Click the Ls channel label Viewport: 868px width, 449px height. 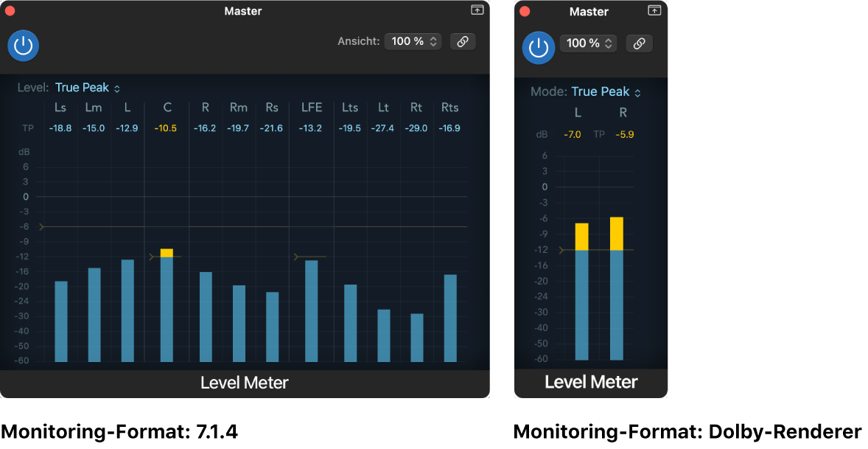coord(60,108)
